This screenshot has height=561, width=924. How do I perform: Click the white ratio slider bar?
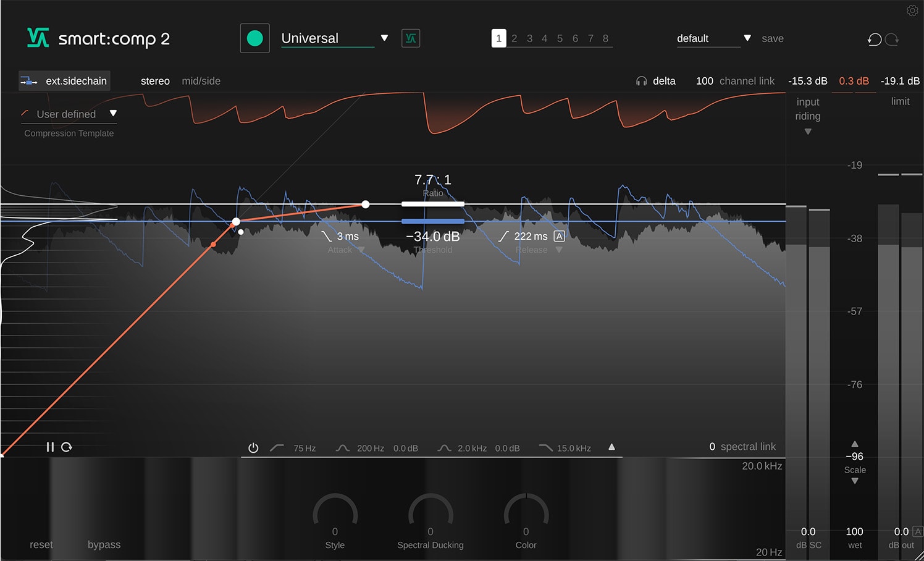(x=432, y=204)
